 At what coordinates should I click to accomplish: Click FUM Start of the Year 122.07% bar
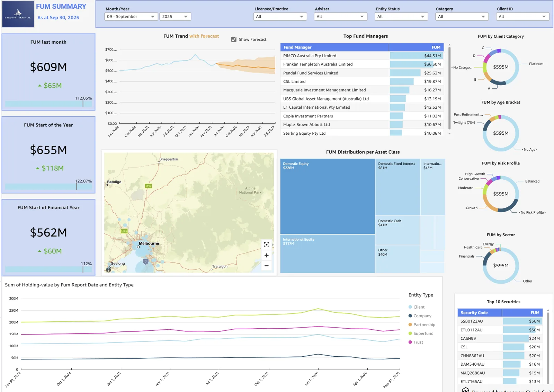[48, 187]
